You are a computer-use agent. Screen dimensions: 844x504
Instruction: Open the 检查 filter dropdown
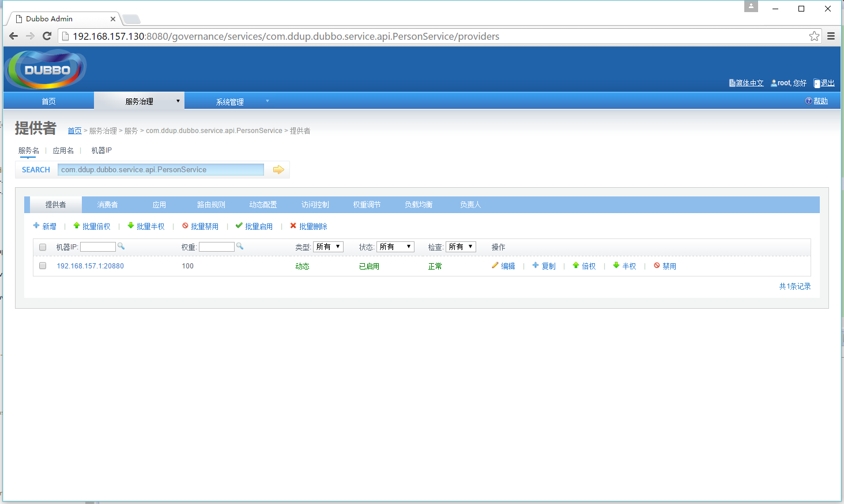tap(461, 247)
